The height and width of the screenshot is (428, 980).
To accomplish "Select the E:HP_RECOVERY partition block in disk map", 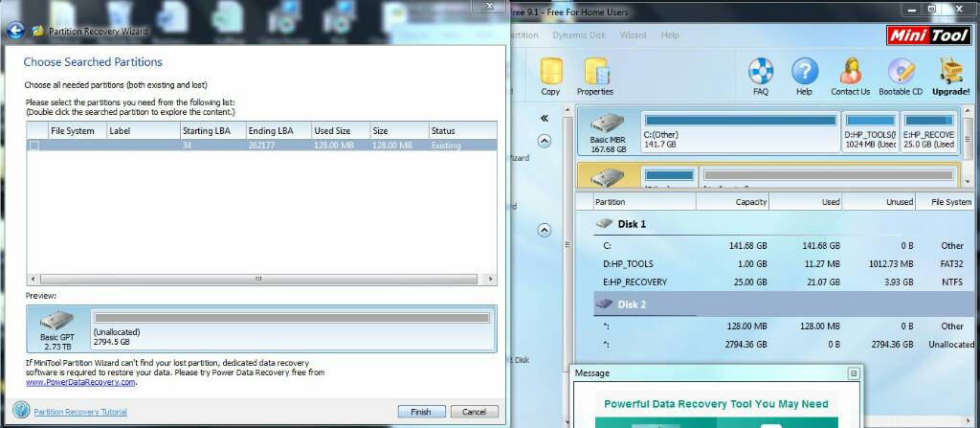I will click(x=928, y=132).
